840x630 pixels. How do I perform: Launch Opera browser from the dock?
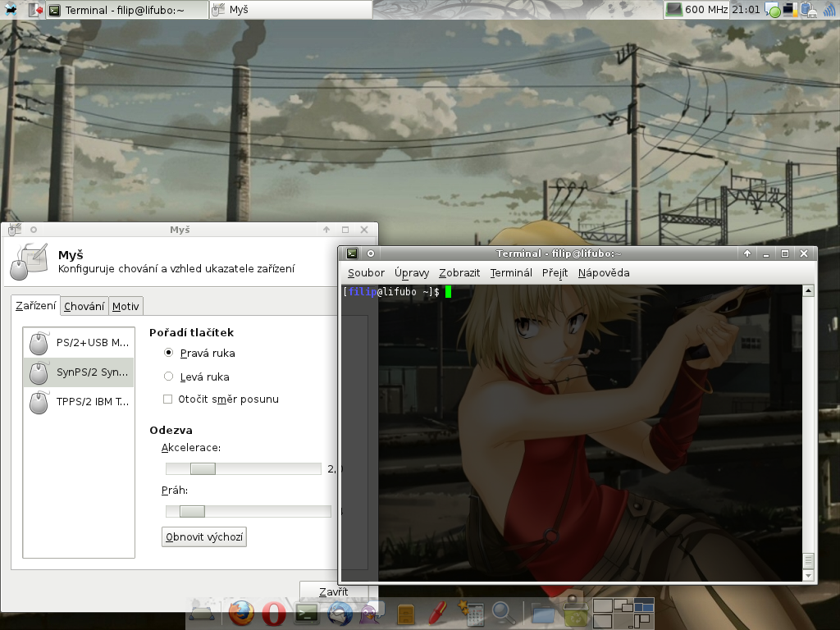(x=274, y=614)
